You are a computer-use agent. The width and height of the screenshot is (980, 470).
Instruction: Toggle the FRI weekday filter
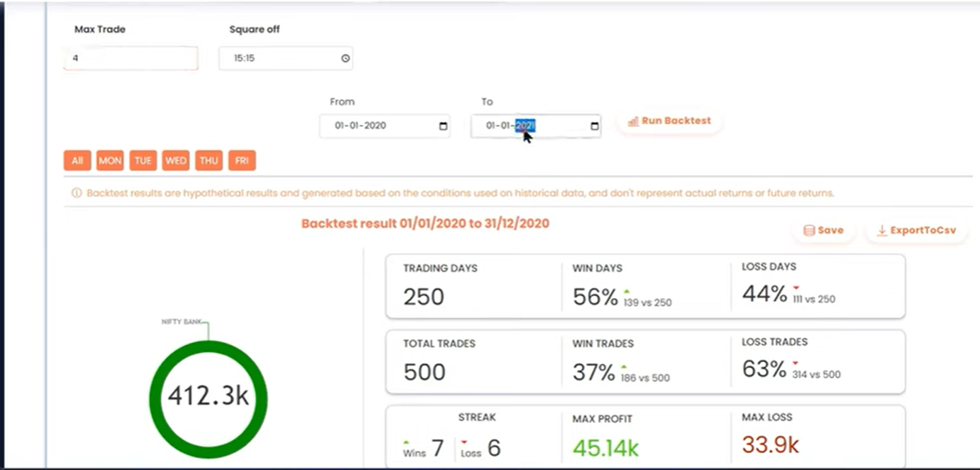(x=242, y=160)
